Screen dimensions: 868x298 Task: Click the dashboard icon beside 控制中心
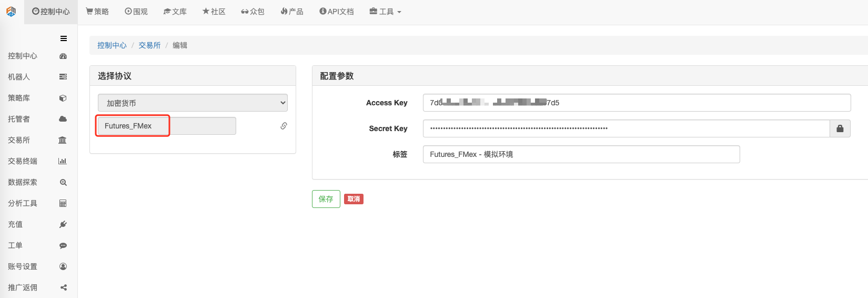click(63, 56)
